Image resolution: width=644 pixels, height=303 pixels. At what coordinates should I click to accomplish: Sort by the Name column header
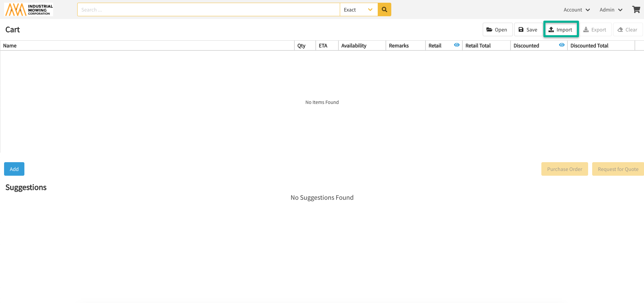point(10,46)
